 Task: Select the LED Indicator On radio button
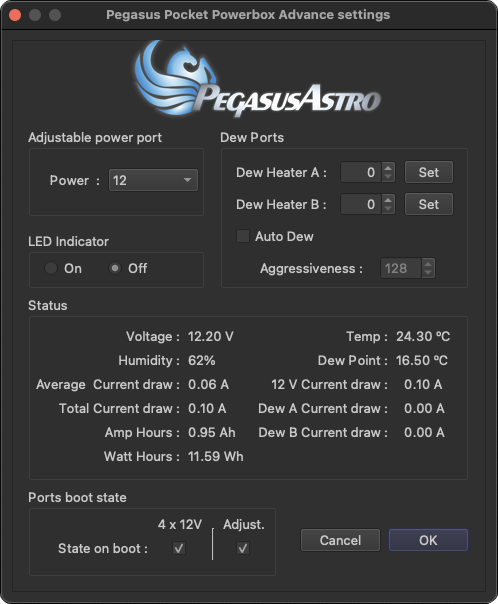click(x=51, y=268)
